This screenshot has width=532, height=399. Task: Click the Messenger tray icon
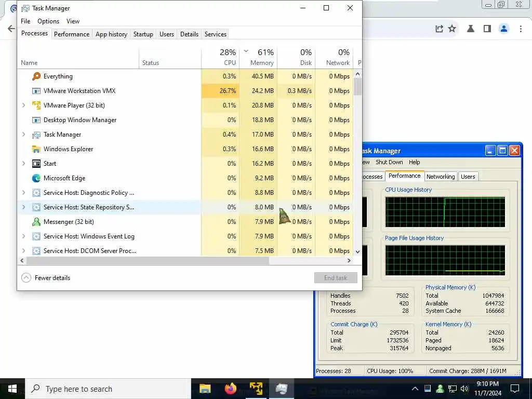pos(440,389)
